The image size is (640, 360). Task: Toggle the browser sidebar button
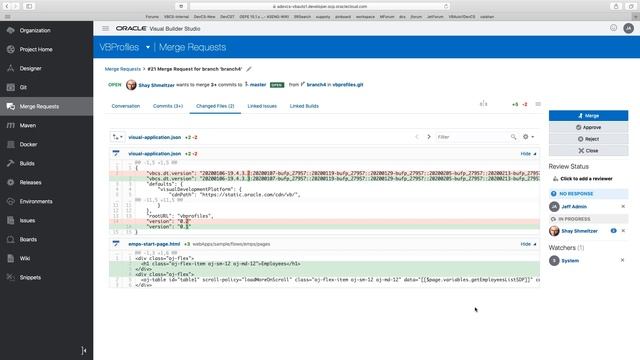click(x=29, y=6)
